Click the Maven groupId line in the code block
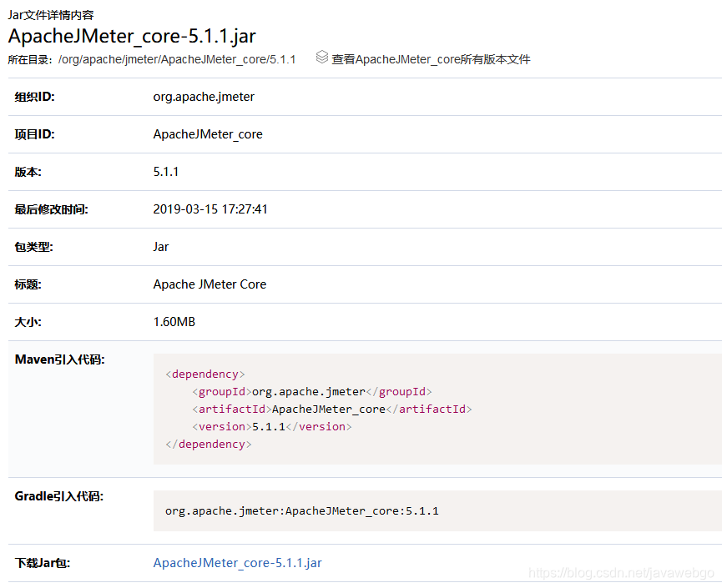The height and width of the screenshot is (588, 722). pyautogui.click(x=311, y=391)
